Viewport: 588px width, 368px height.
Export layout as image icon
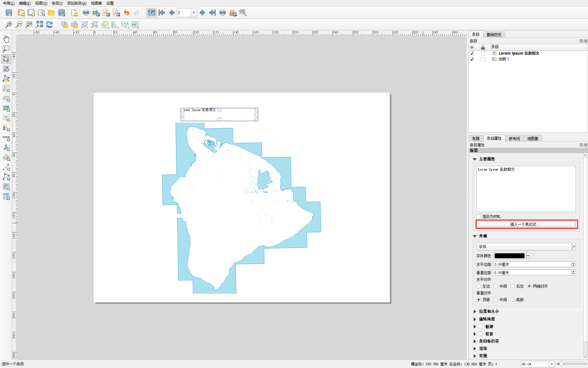pos(96,13)
